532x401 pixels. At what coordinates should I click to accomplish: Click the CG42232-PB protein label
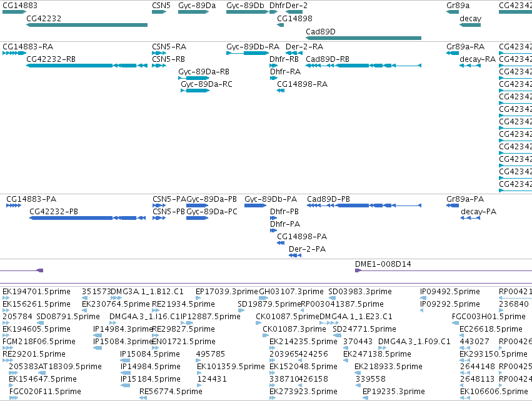tap(54, 212)
